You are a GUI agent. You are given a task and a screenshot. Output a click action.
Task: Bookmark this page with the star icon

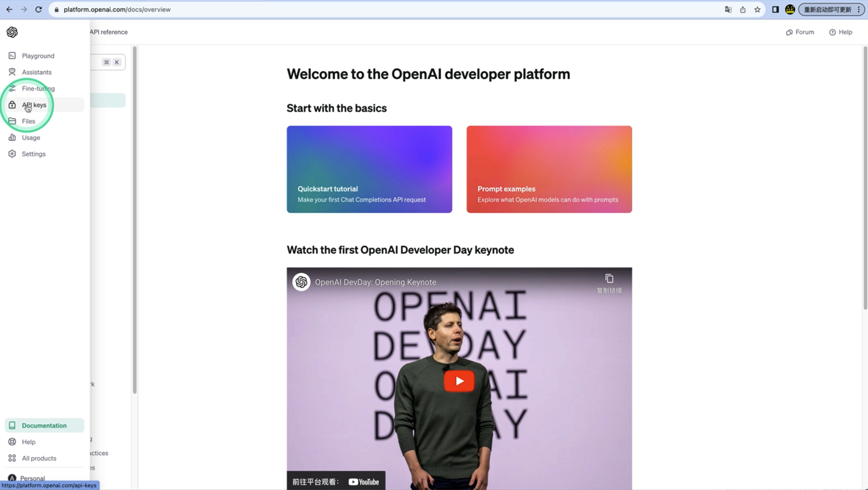[x=757, y=10]
